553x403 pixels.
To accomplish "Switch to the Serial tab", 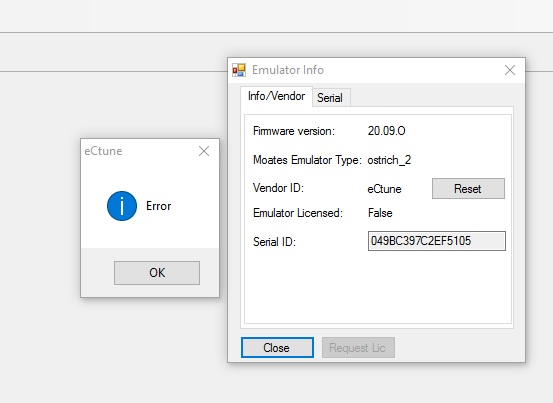I will coord(330,98).
